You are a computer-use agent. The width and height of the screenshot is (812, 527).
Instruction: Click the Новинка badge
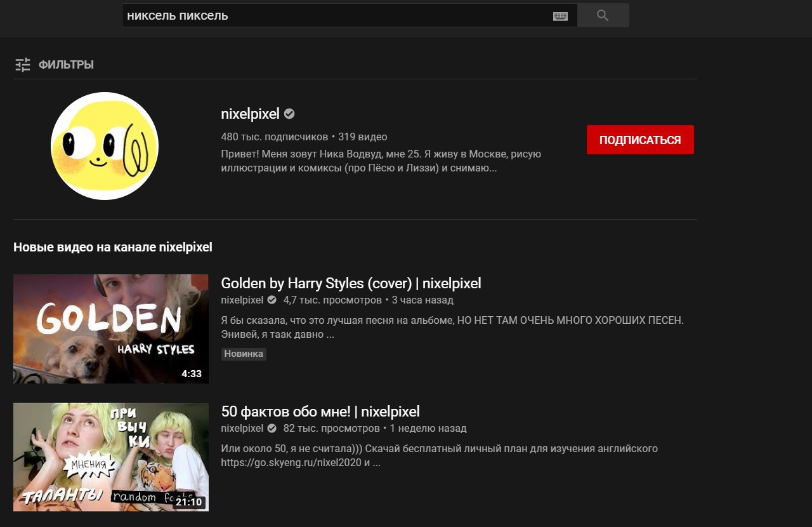pos(244,354)
